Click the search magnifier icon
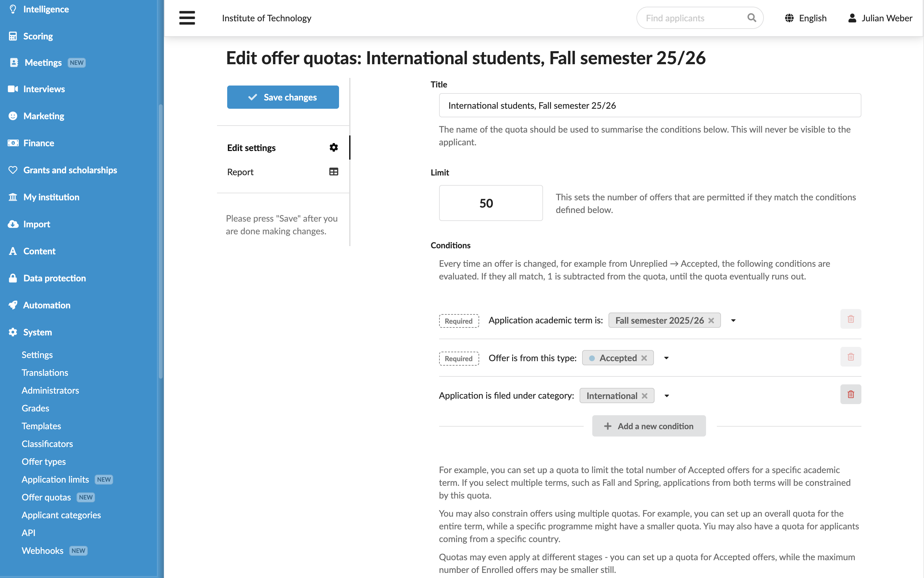The width and height of the screenshot is (924, 578). point(751,18)
